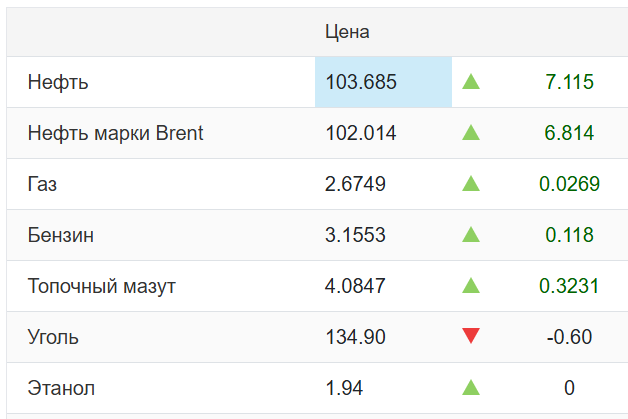Click the Brent price 102.014
This screenshot has height=419, width=628.
(361, 133)
